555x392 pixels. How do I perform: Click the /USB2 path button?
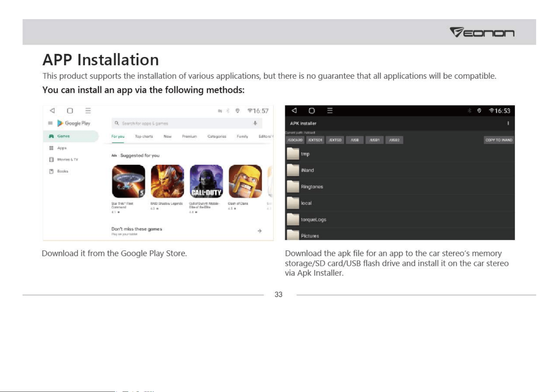[x=394, y=140]
